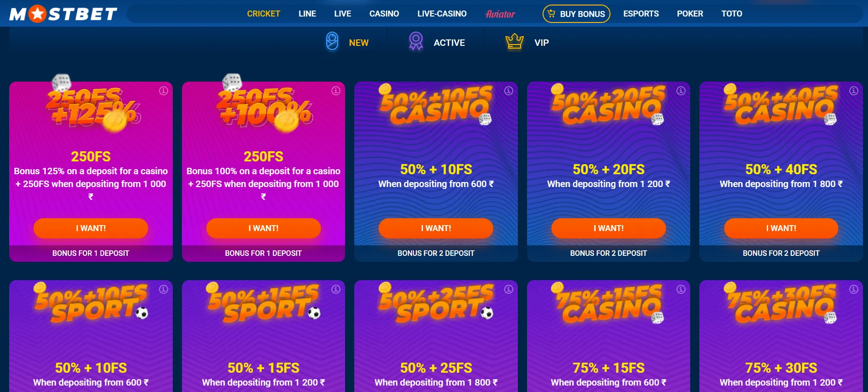868x392 pixels.
Task: Open info icon on 75% + 30FS casino card
Action: [x=854, y=289]
